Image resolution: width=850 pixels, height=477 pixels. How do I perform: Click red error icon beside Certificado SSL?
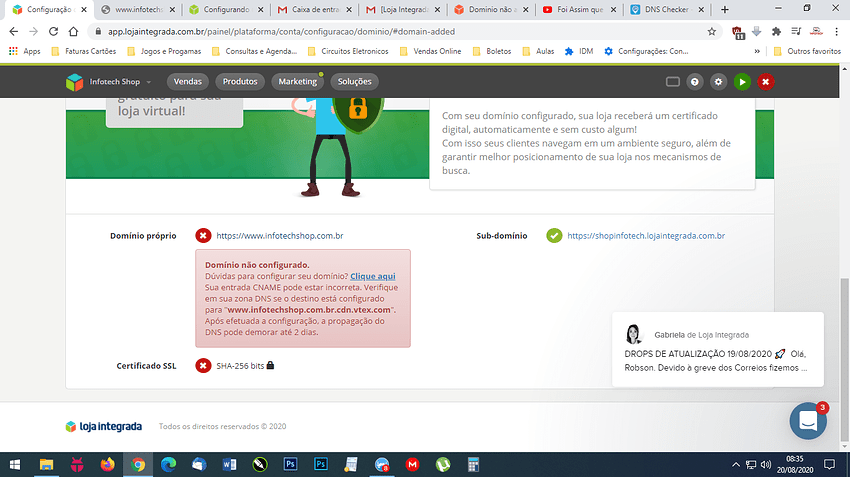203,366
